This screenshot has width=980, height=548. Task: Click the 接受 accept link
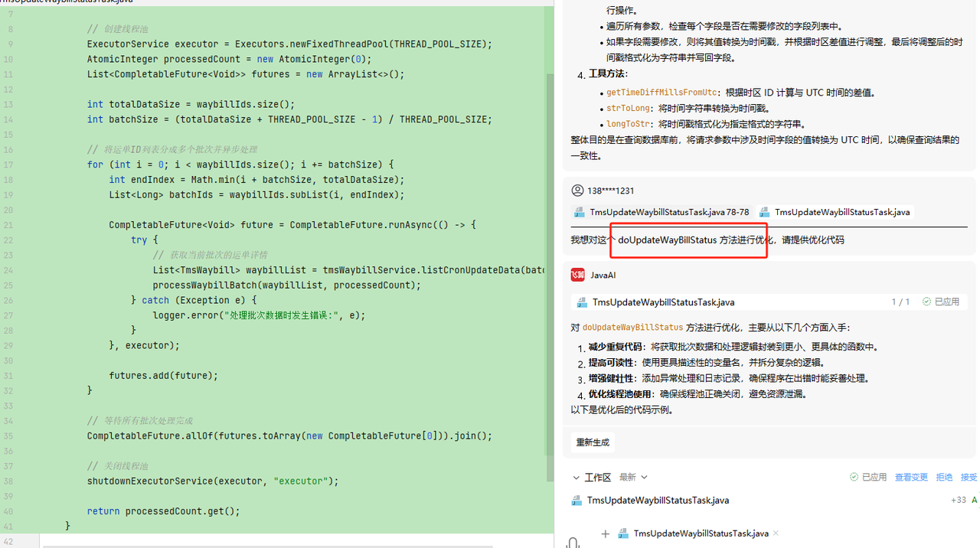[x=969, y=477]
